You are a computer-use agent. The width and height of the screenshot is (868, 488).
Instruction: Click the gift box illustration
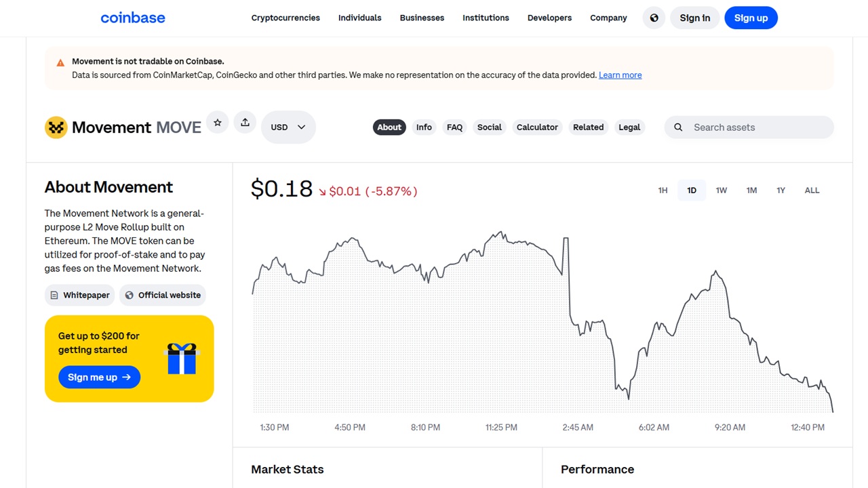[x=182, y=359]
